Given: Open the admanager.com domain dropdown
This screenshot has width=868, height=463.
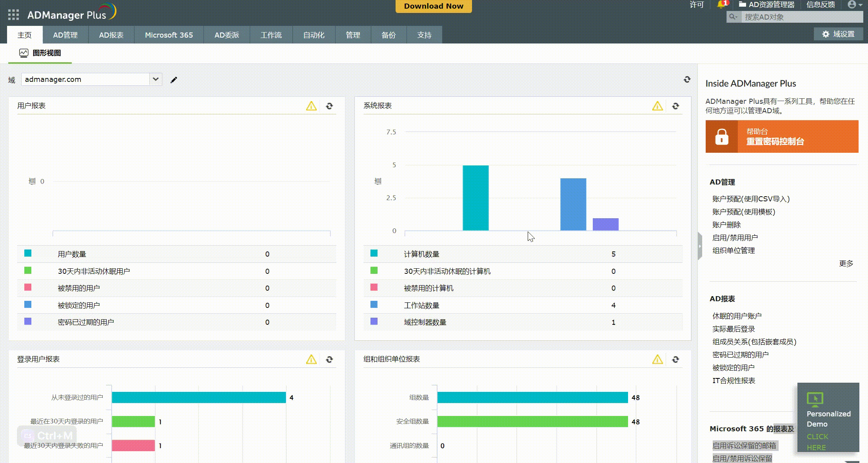Looking at the screenshot, I should 156,79.
